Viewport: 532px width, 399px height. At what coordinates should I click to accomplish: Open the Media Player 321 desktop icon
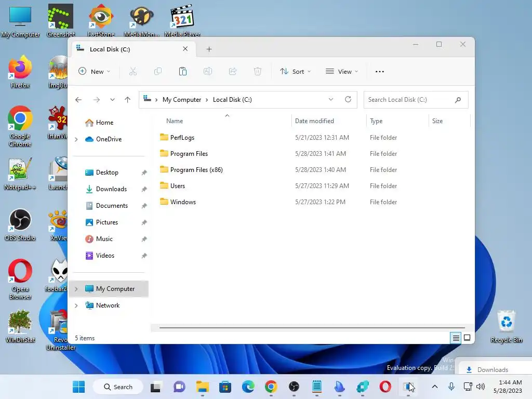click(x=182, y=20)
